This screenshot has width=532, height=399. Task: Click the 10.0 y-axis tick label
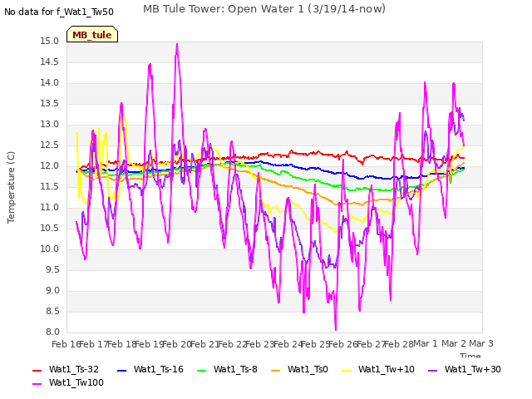(50, 249)
